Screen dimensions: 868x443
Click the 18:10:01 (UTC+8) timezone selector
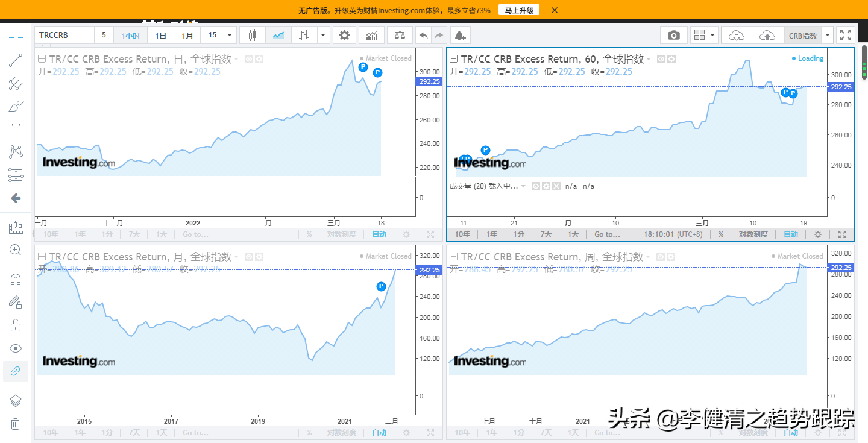[x=673, y=234]
